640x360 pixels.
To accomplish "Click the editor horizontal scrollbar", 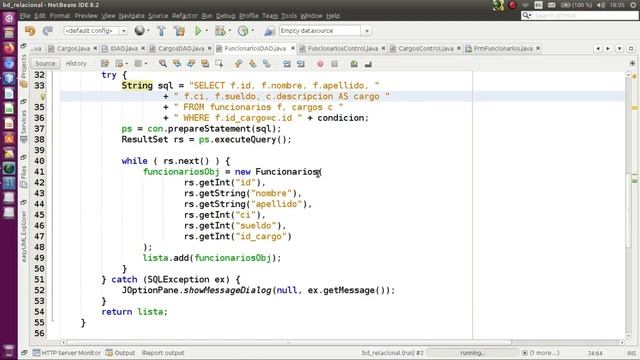I will pos(289,342).
